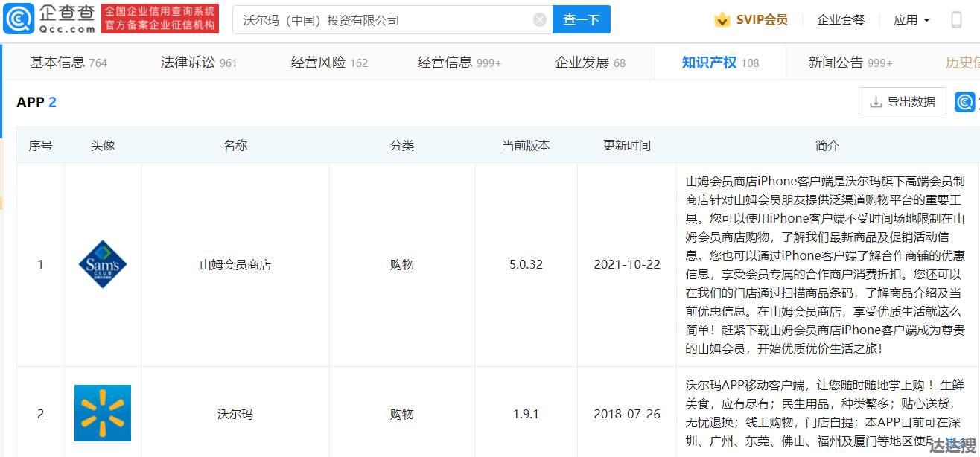Click the 当前版本 column header
980x457 pixels.
(526, 145)
